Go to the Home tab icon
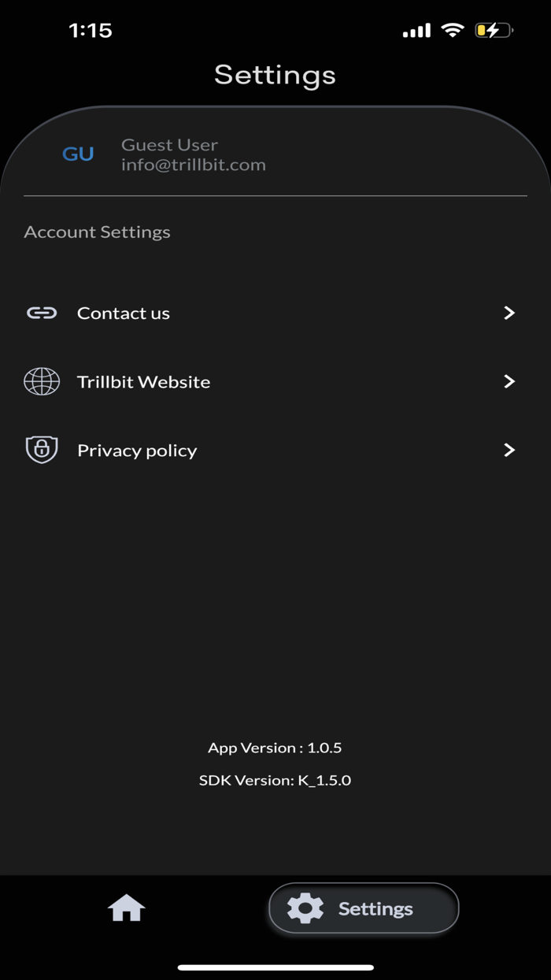The height and width of the screenshot is (980, 551). (x=127, y=908)
